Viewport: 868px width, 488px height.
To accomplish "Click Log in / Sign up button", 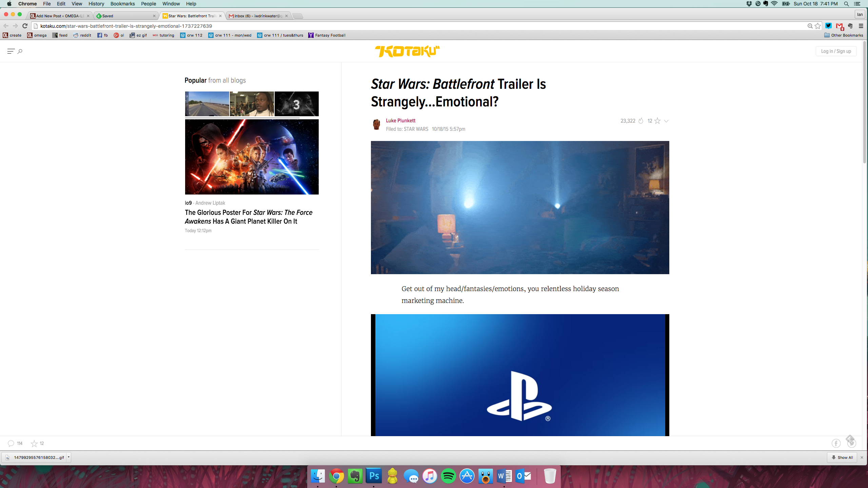I will 836,51.
